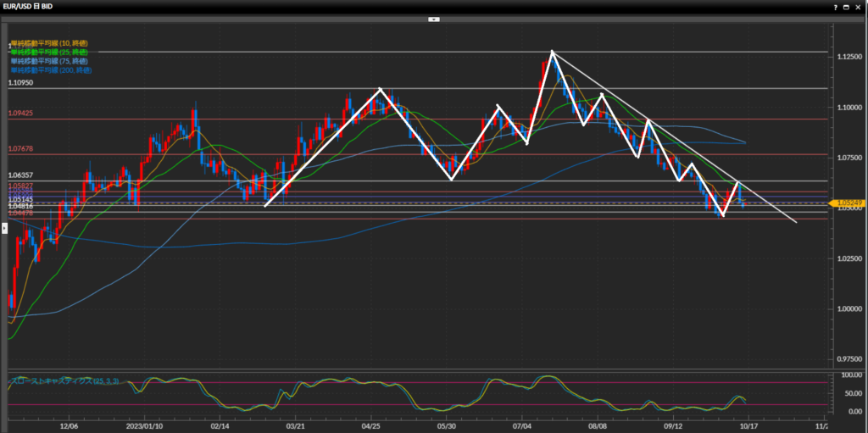Image resolution: width=868 pixels, height=433 pixels.
Task: Select the 1.06357 horizontal line label
Action: click(20, 175)
